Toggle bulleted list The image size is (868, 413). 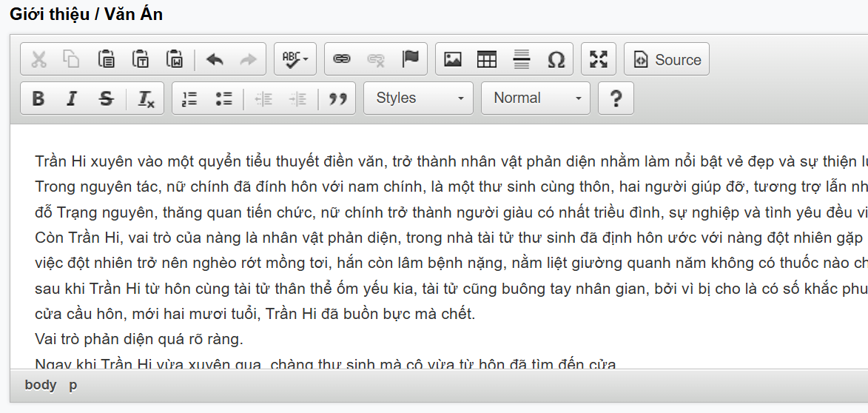(223, 98)
